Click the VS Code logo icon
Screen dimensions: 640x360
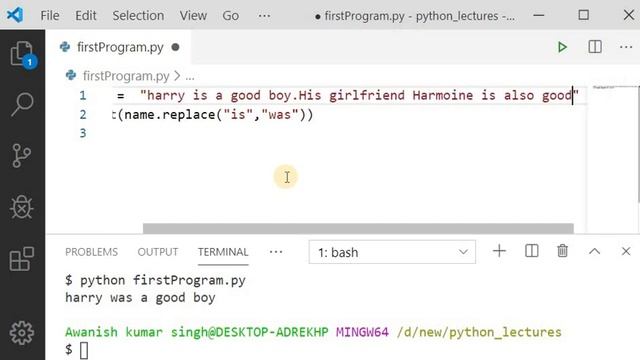coord(15,15)
